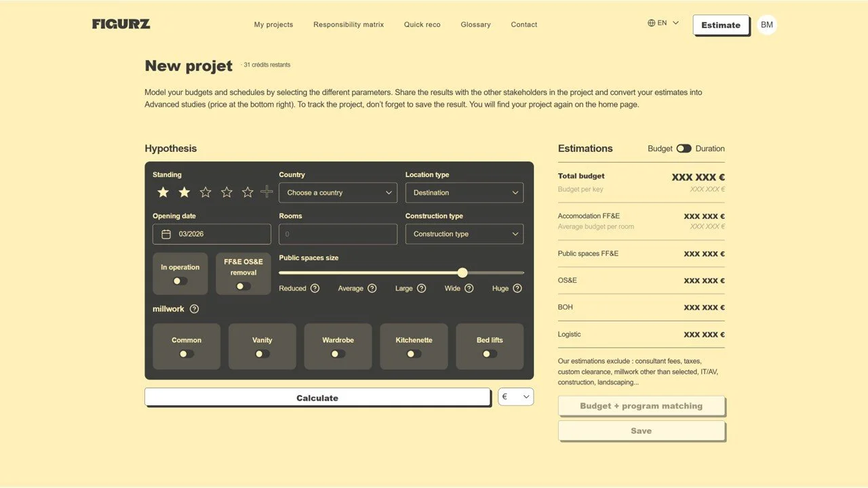Open the EN language dropdown
This screenshot has width=868, height=488.
point(663,23)
